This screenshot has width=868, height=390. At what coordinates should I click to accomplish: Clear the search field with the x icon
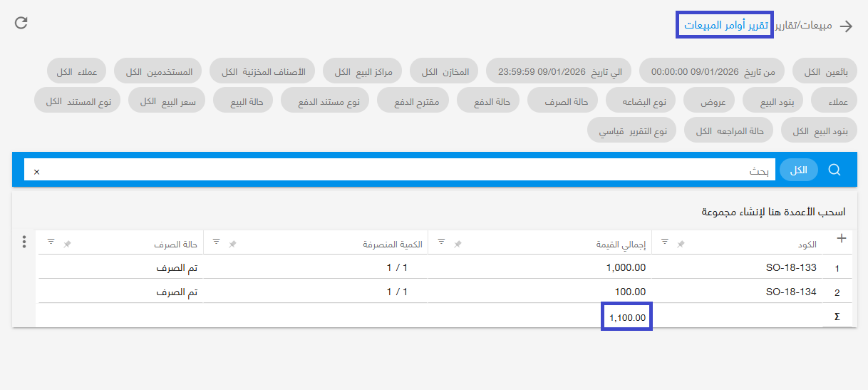[37, 172]
